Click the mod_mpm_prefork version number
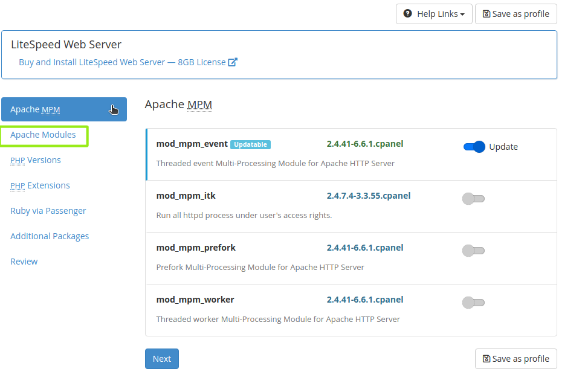582x392 pixels. 364,248
